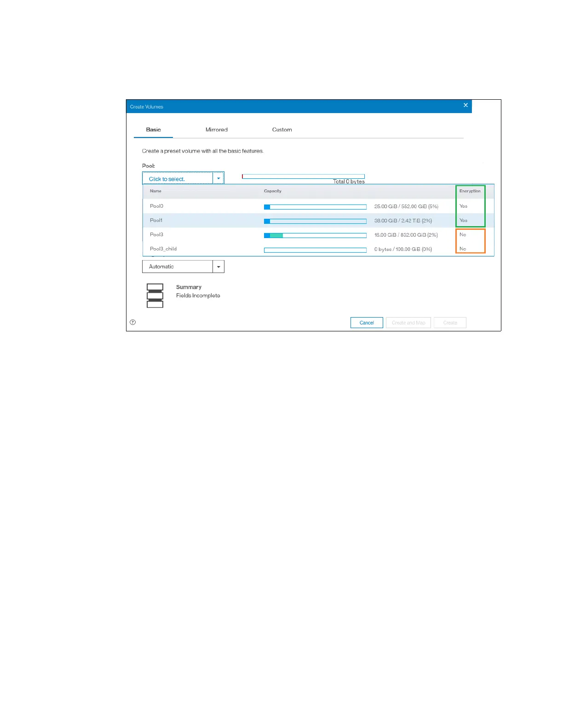Viewport: 563px width, 728px height.
Task: Click the 'Fields Incomplete' summary text
Action: [198, 296]
